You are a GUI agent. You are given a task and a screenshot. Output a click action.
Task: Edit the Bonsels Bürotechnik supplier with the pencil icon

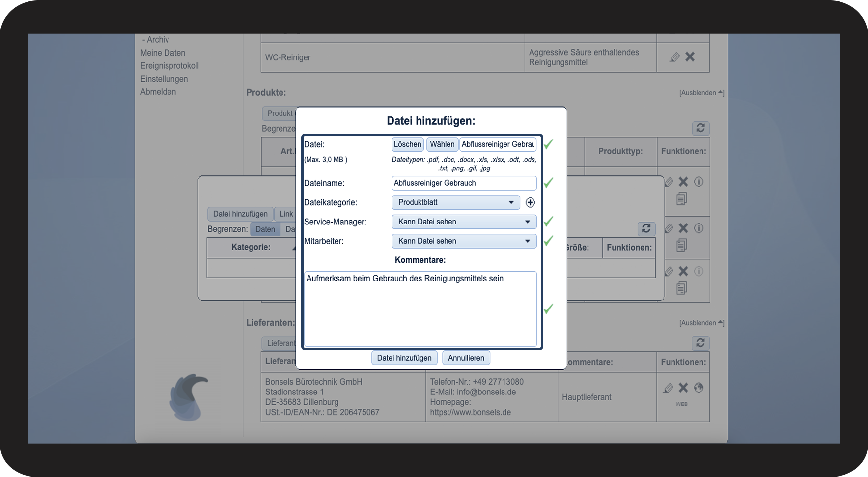coord(668,388)
